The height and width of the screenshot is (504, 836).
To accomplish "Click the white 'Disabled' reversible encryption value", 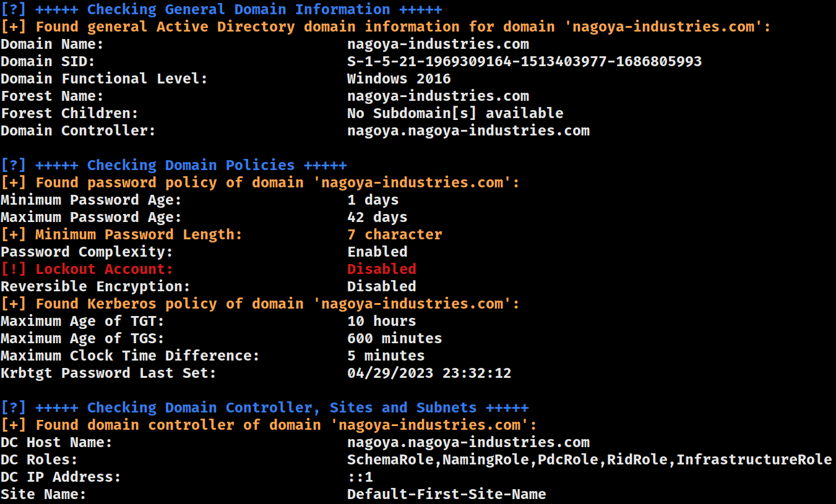I will click(x=381, y=287).
